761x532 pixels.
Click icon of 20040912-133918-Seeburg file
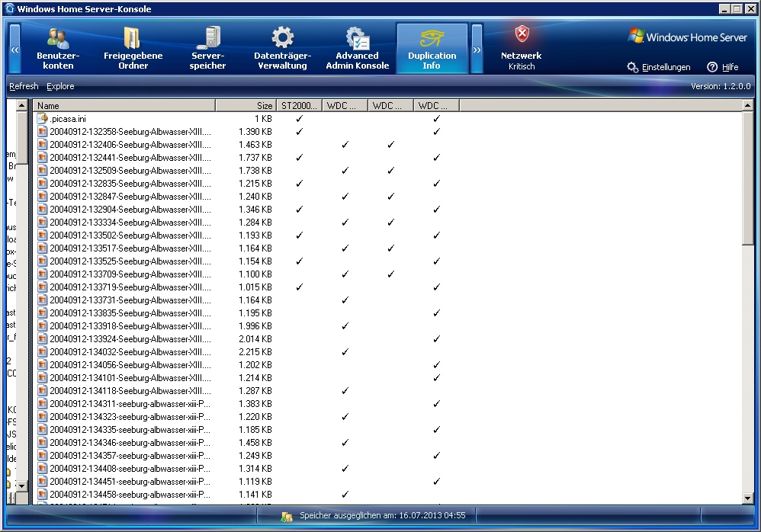pyautogui.click(x=42, y=326)
